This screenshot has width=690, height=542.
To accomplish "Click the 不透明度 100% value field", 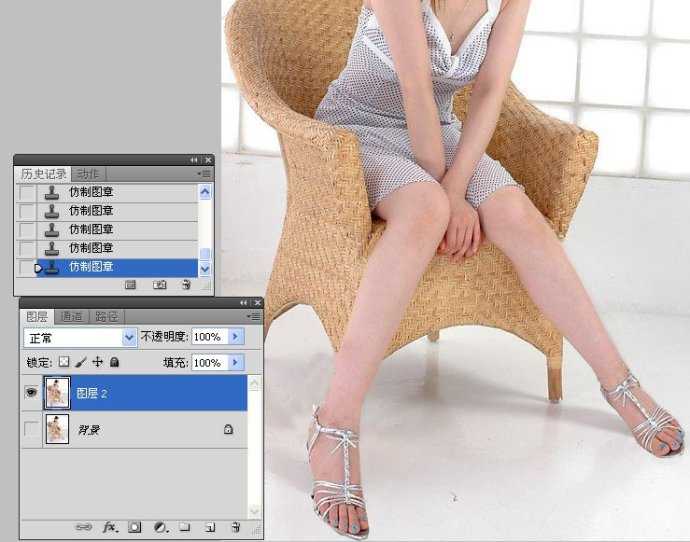I will 209,337.
